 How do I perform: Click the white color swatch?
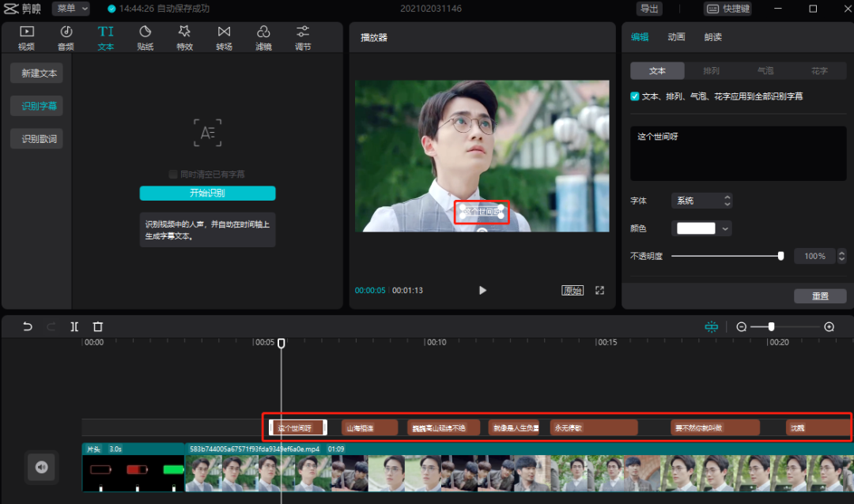(696, 228)
